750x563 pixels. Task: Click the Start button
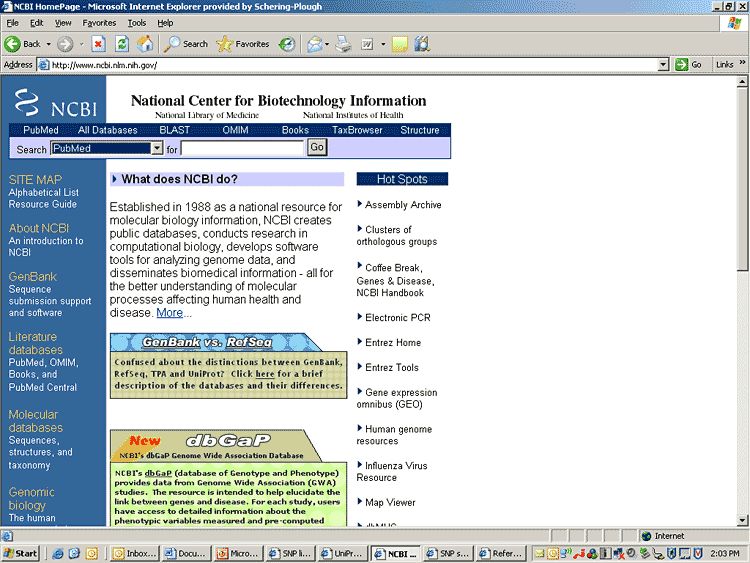[20, 553]
